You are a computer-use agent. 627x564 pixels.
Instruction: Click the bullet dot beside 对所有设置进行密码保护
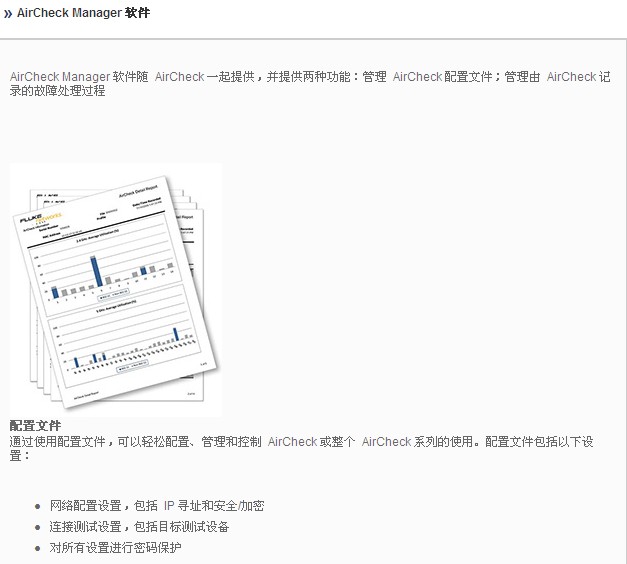[37, 549]
